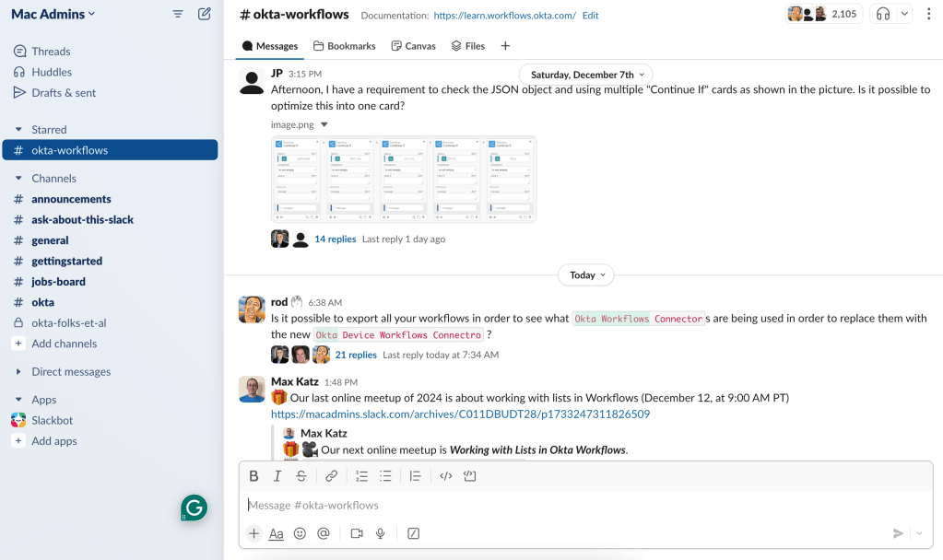Record an audio clip with microphone
The height and width of the screenshot is (560, 943).
point(381,533)
